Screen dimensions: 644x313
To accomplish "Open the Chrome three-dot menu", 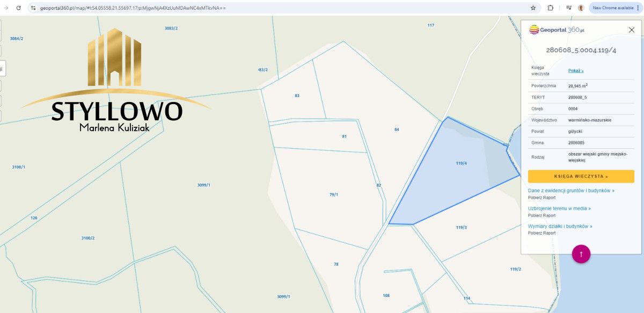I will pyautogui.click(x=639, y=8).
